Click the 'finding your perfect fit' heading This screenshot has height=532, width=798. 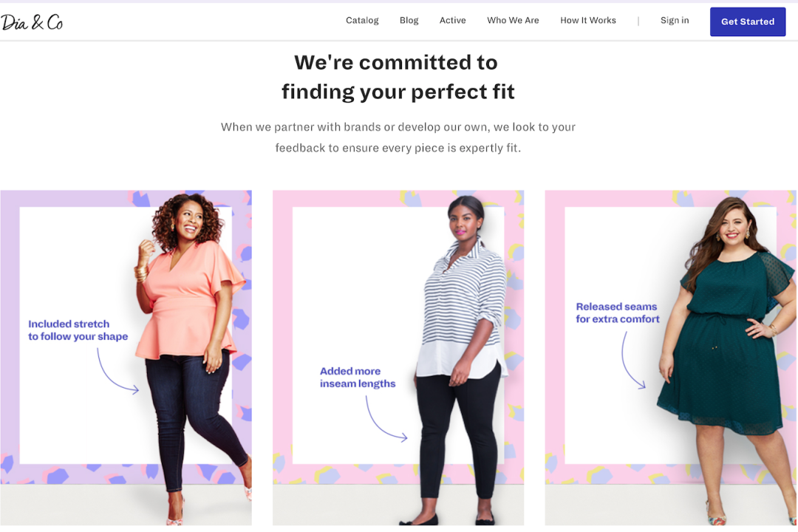[398, 92]
